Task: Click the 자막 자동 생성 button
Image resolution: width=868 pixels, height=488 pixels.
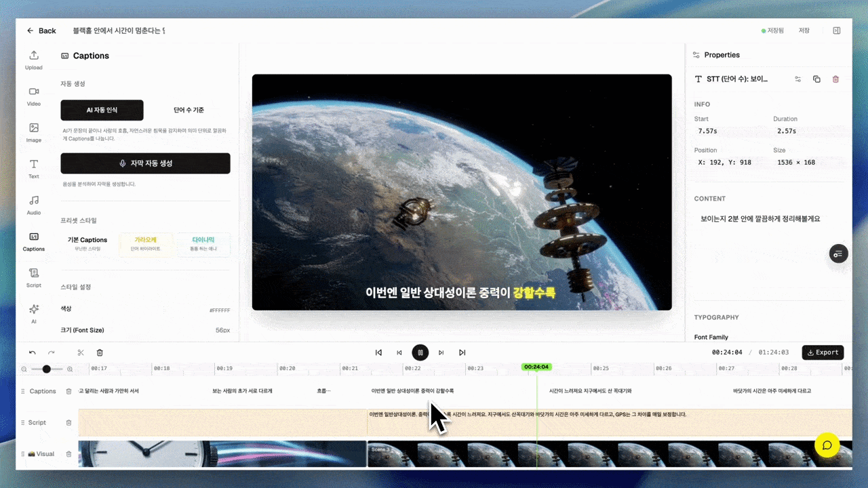Action: (145, 163)
